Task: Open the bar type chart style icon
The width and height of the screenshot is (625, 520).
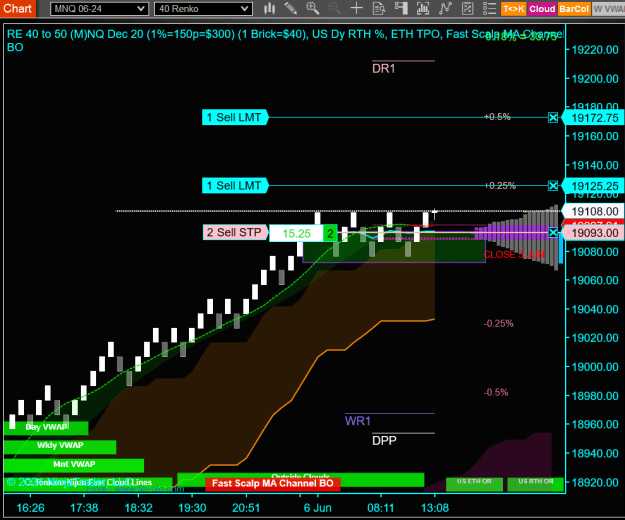Action: click(x=269, y=8)
